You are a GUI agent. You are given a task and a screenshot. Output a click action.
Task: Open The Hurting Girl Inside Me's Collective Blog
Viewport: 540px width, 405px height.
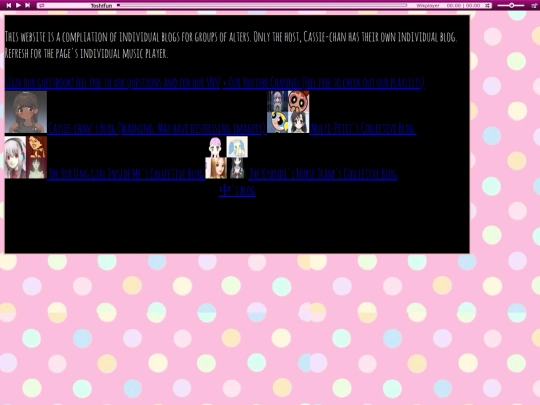tap(126, 173)
